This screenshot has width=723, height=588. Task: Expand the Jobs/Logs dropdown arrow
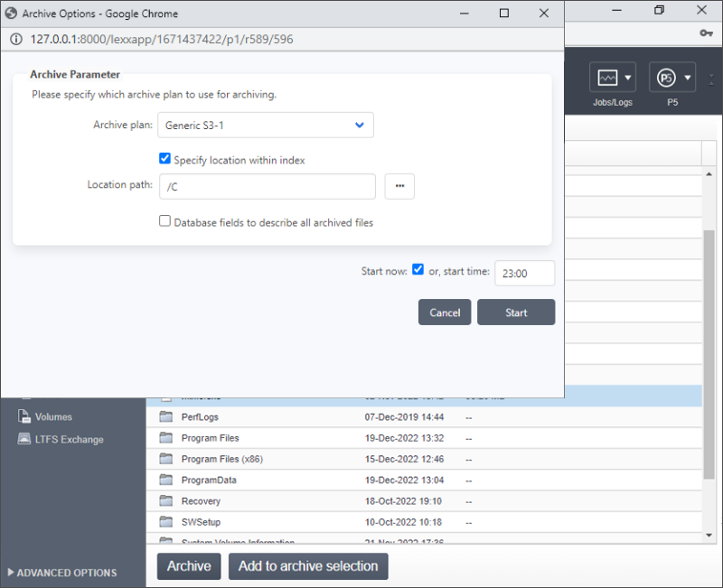pos(627,78)
